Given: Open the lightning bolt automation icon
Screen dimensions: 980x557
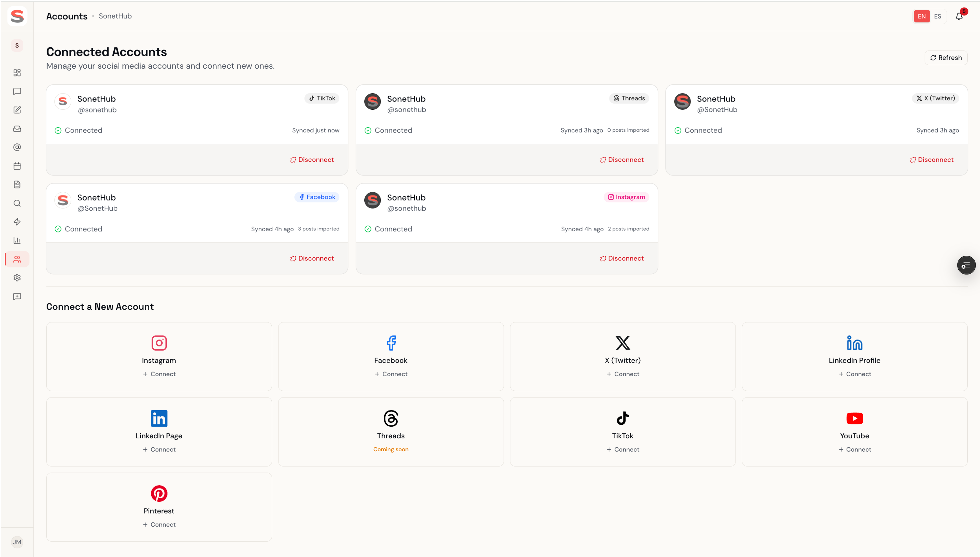Looking at the screenshot, I should 17,222.
